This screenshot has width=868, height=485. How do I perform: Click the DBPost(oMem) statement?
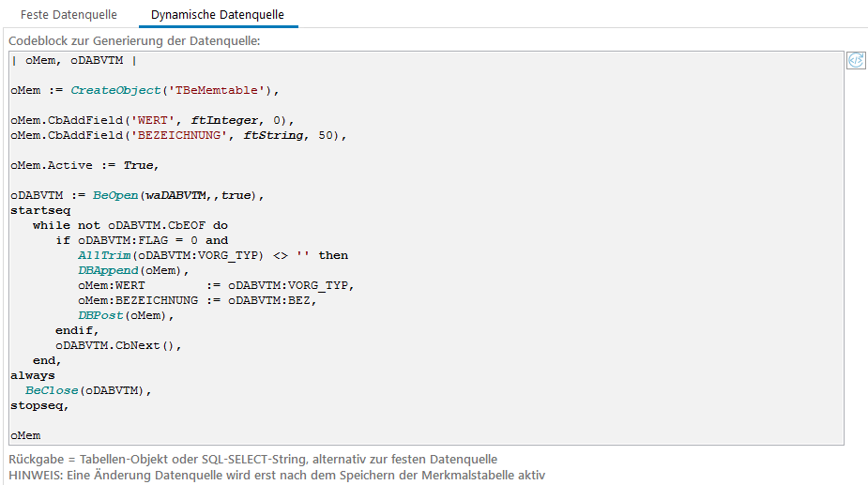pyautogui.click(x=127, y=316)
